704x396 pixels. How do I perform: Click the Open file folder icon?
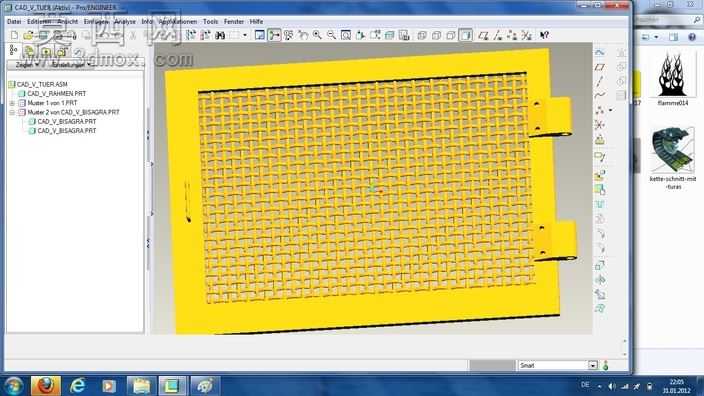pyautogui.click(x=28, y=35)
